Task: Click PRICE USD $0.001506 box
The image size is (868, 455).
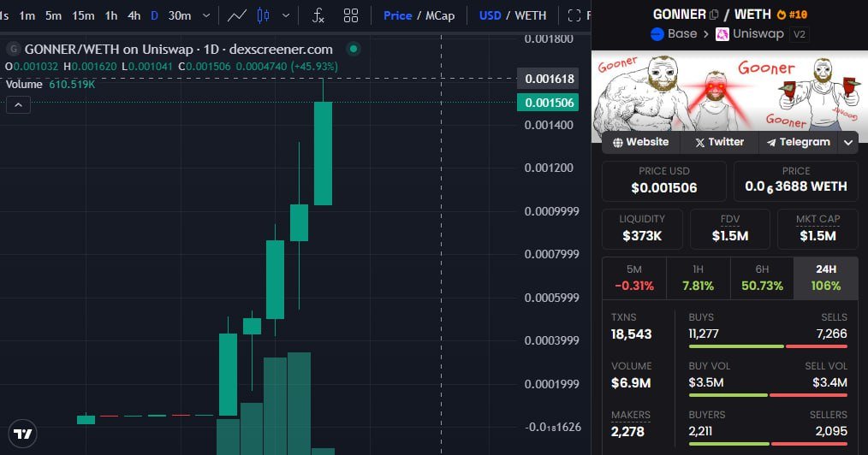Action: [x=663, y=181]
